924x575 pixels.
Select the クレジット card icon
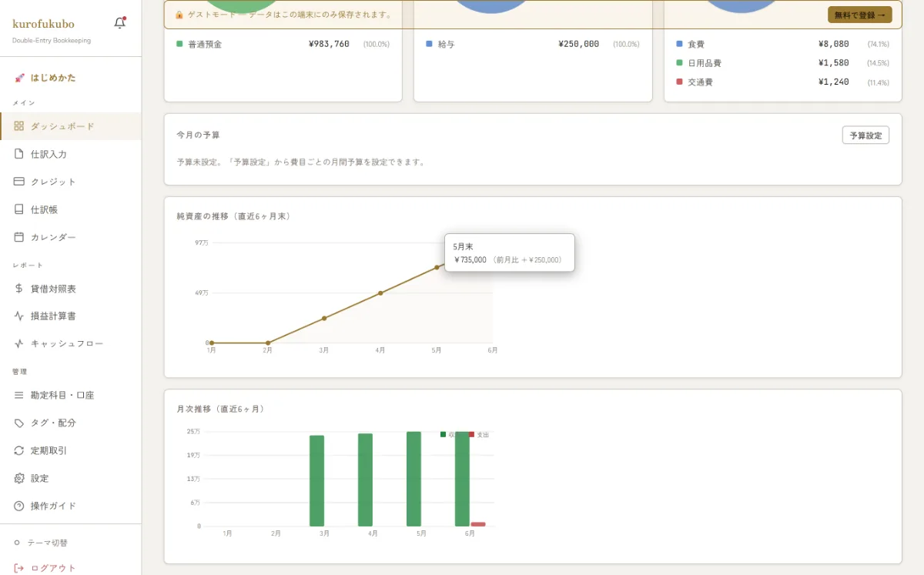19,182
